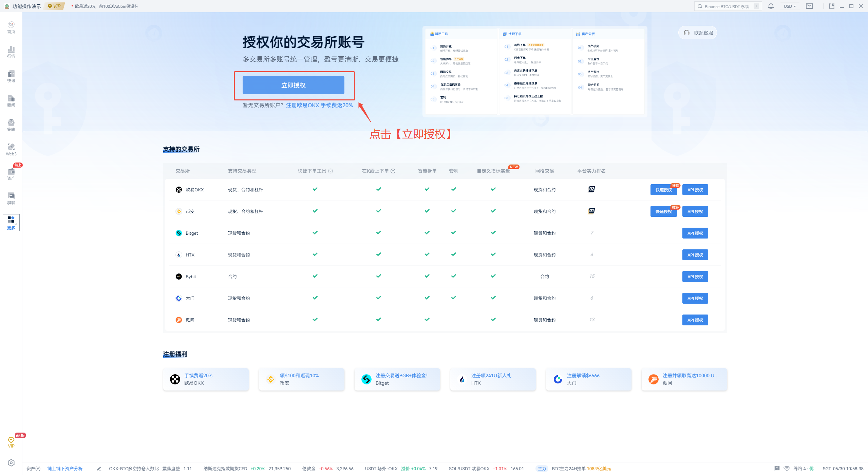Open the 行情 market quotes panel
The image size is (868, 475).
tap(11, 51)
